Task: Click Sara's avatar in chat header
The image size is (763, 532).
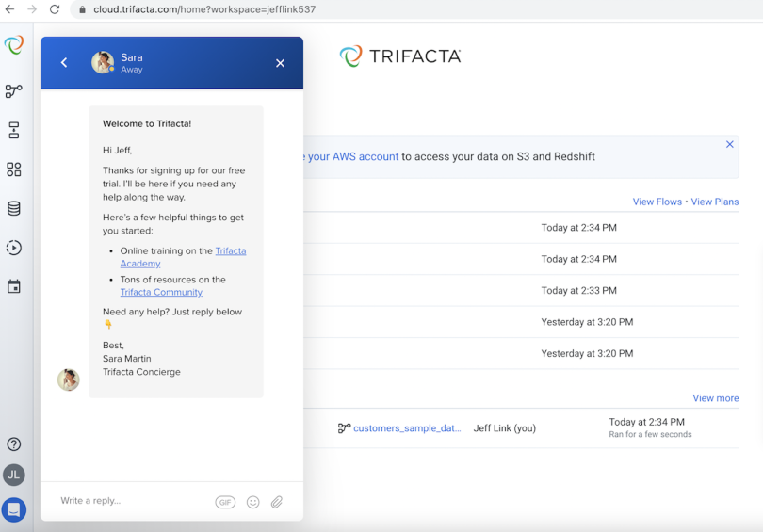Action: 103,63
